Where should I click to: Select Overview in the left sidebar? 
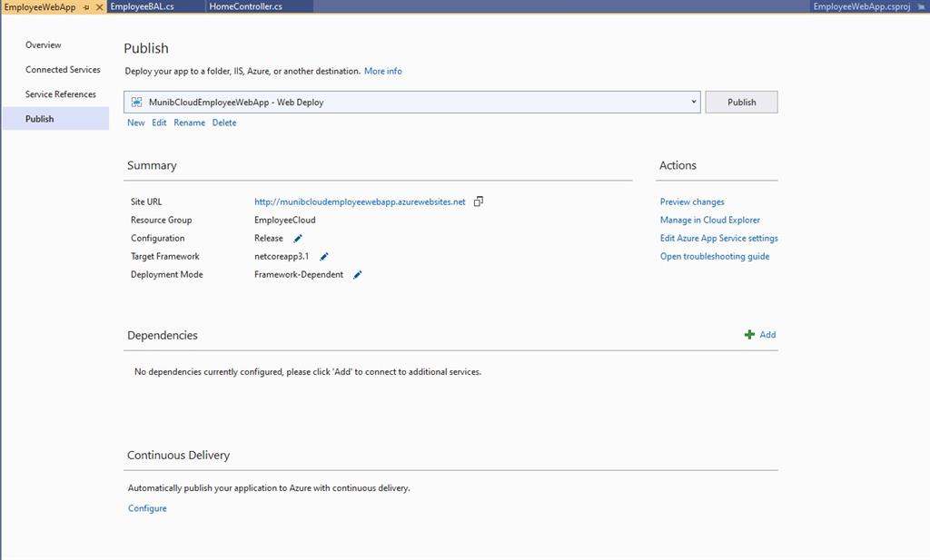(43, 44)
